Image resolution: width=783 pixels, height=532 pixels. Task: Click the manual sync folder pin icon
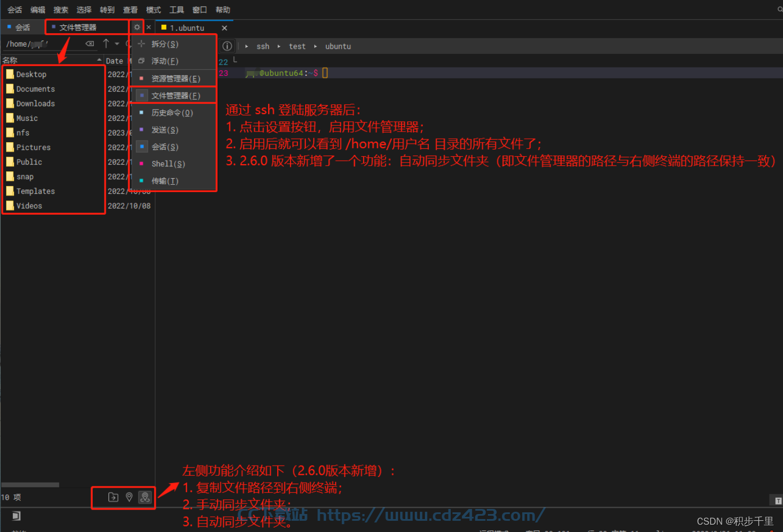click(129, 497)
